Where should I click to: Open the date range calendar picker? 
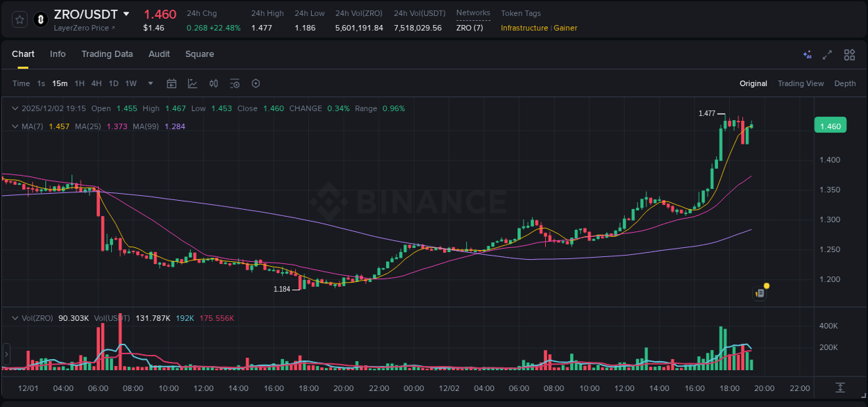pyautogui.click(x=172, y=83)
